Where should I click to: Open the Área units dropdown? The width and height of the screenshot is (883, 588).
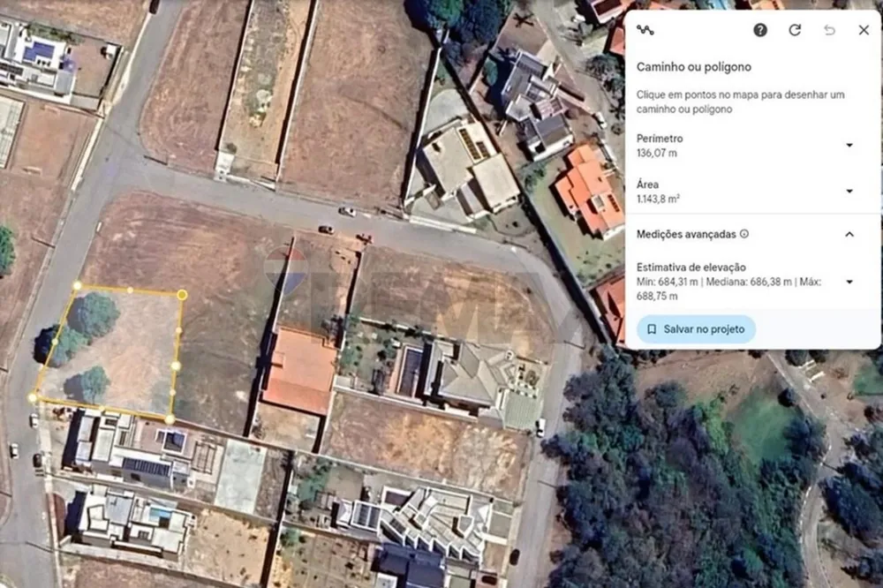(849, 192)
